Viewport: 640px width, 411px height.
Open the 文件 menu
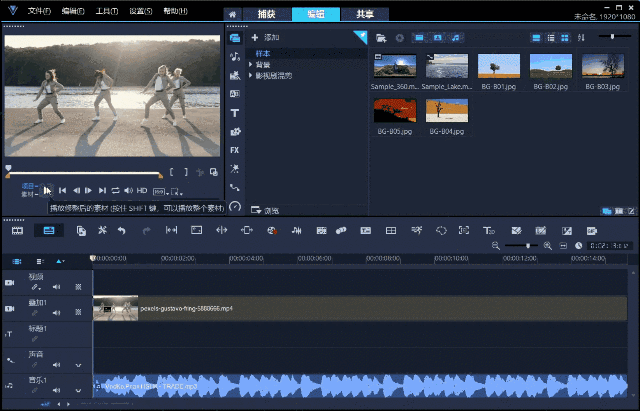point(39,11)
